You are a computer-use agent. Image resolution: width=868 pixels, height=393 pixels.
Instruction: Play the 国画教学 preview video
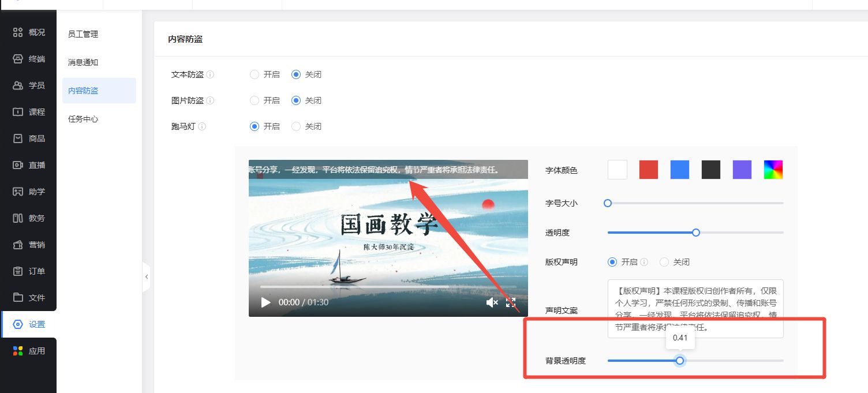click(x=265, y=302)
